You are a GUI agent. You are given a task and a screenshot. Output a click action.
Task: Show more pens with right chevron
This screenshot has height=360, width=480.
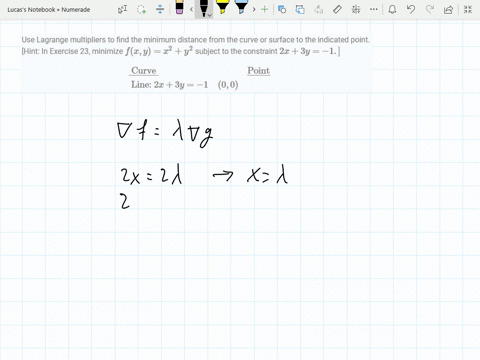click(254, 9)
